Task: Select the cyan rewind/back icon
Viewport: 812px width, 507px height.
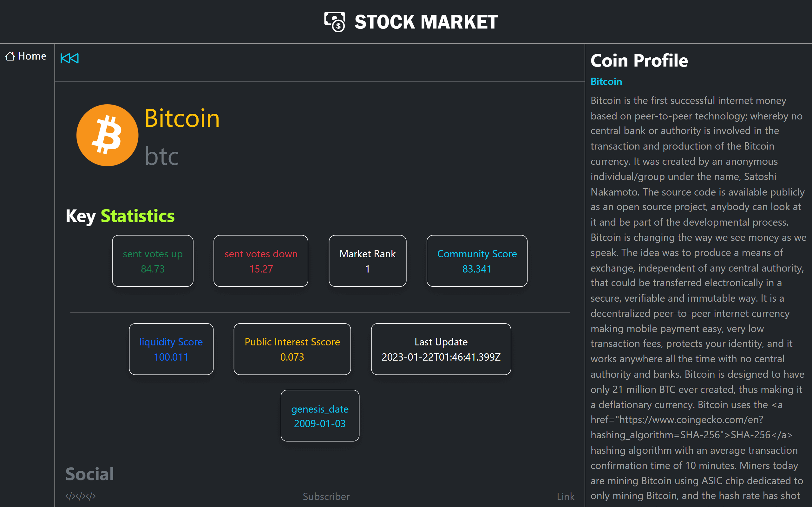Action: (x=69, y=58)
